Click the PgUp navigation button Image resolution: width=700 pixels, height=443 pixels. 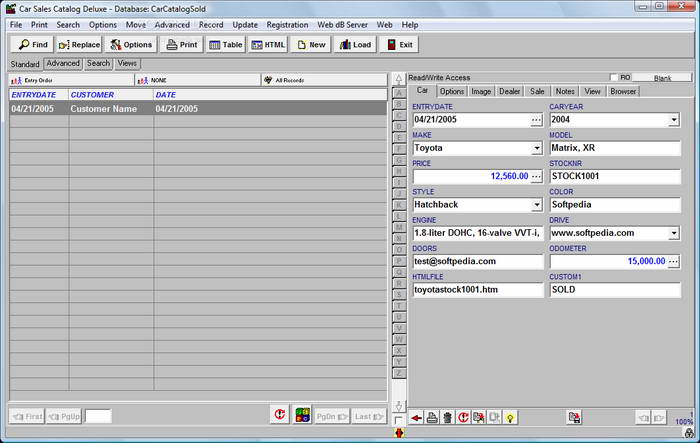coord(64,417)
